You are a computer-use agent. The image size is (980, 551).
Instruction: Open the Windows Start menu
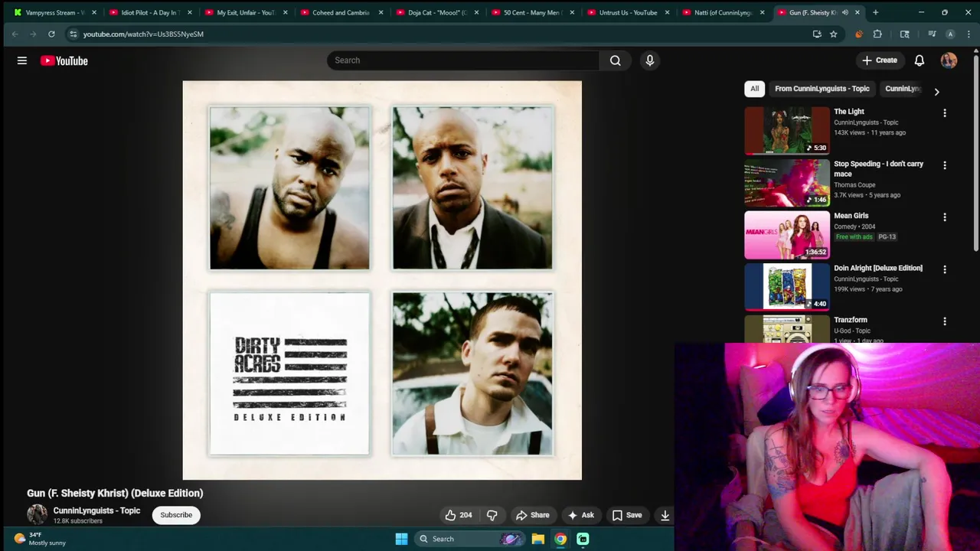[401, 539]
